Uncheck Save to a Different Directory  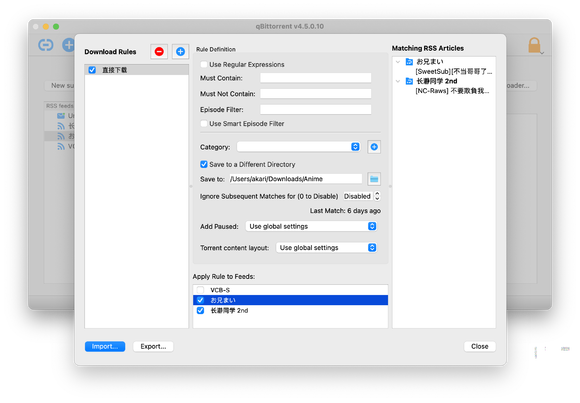click(203, 164)
